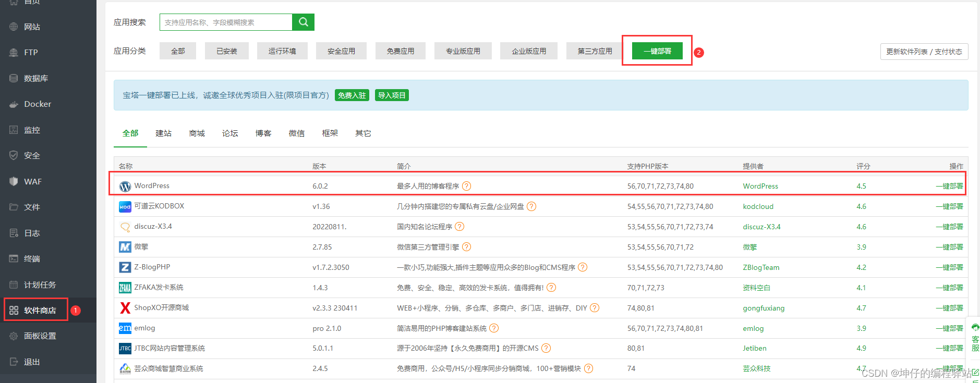The image size is (980, 383).
Task: Click the JTBC app icon
Action: click(125, 348)
